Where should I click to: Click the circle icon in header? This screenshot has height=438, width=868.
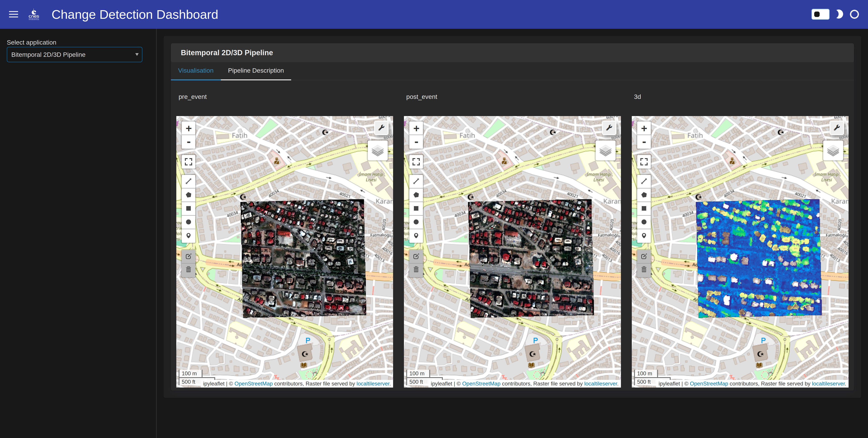coord(854,14)
